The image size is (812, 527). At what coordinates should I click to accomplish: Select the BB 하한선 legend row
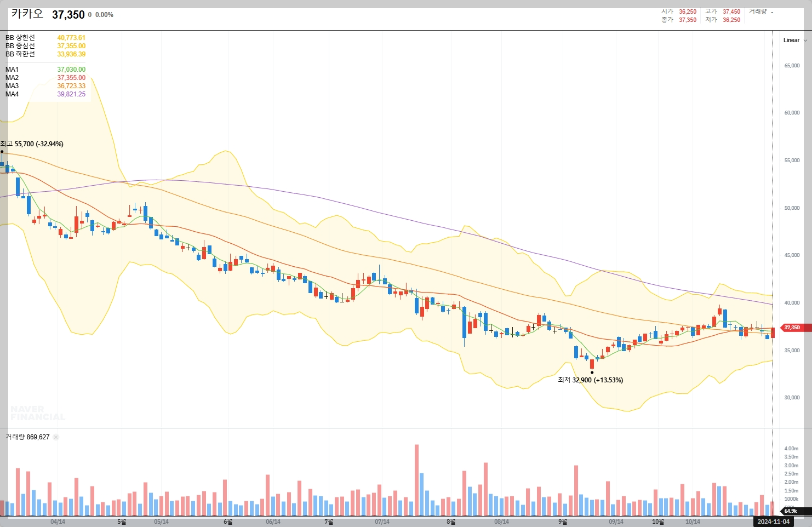pyautogui.click(x=45, y=54)
